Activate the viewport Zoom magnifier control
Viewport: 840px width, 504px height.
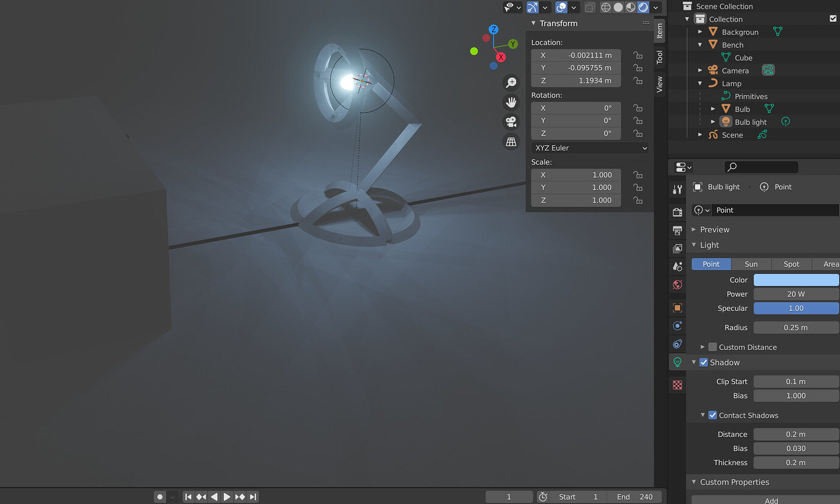coord(511,82)
